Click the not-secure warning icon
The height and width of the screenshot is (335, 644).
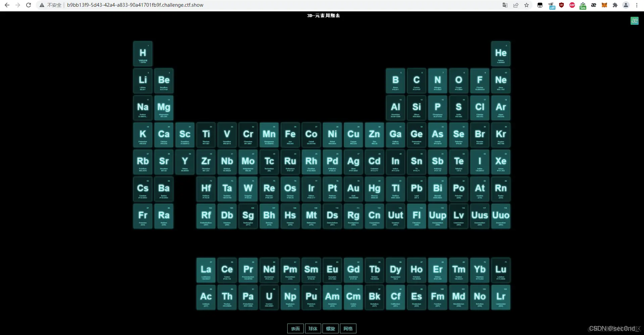[42, 5]
